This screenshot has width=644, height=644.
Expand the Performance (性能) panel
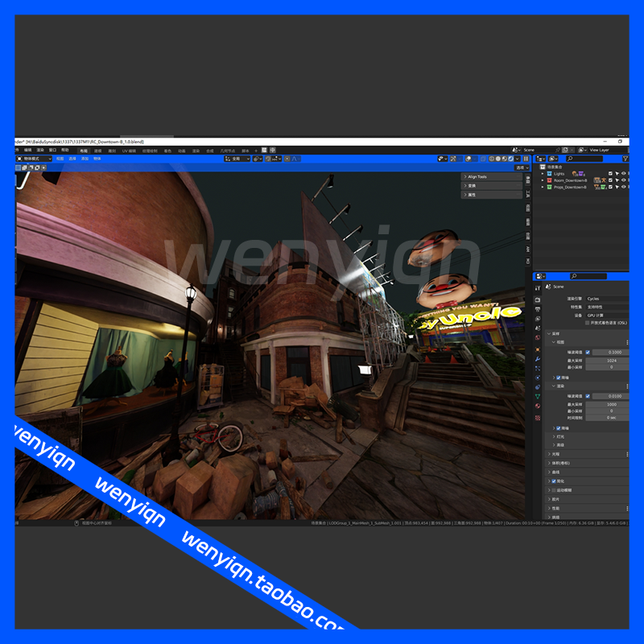tap(588, 508)
